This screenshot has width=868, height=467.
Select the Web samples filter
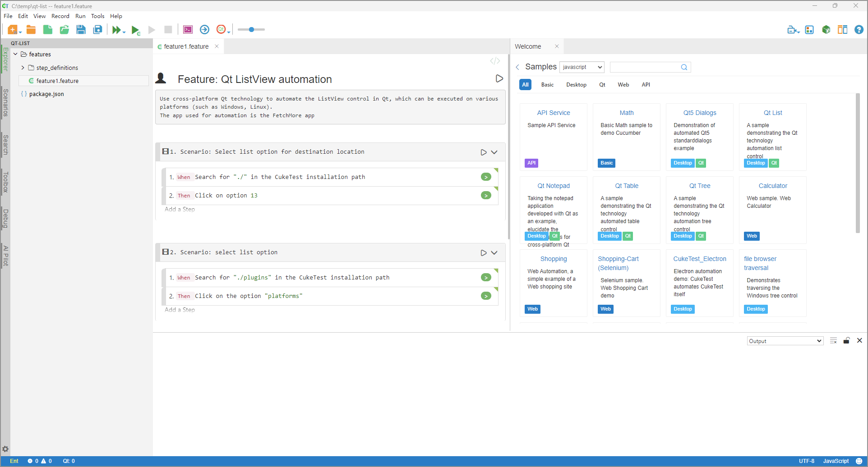tap(623, 85)
